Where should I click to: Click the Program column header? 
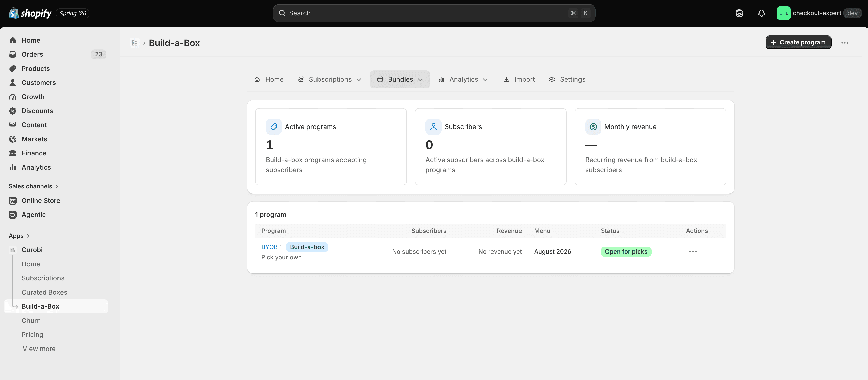click(273, 231)
